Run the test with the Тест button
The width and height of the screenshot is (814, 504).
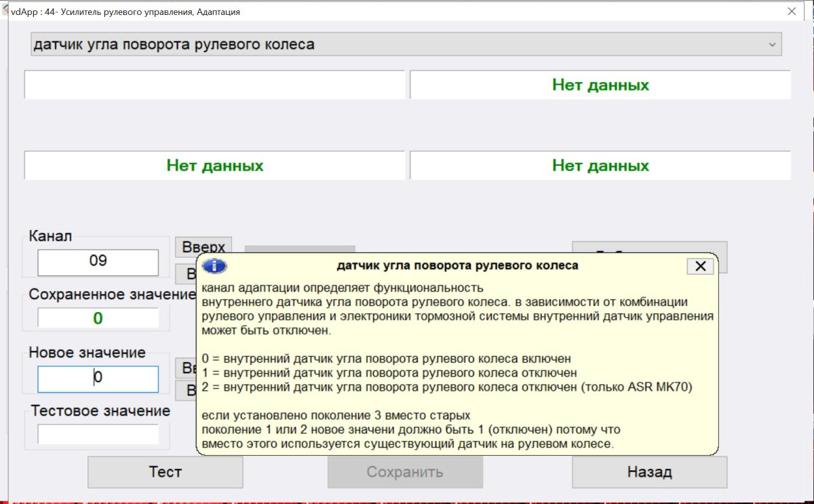point(165,471)
